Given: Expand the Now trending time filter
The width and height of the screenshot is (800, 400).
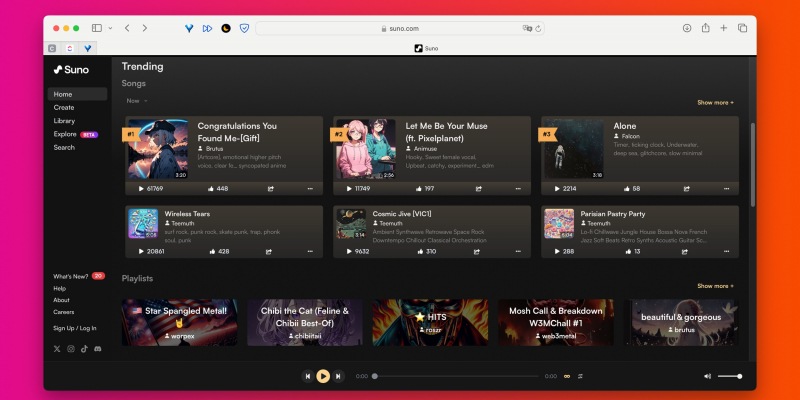Looking at the screenshot, I should [137, 101].
